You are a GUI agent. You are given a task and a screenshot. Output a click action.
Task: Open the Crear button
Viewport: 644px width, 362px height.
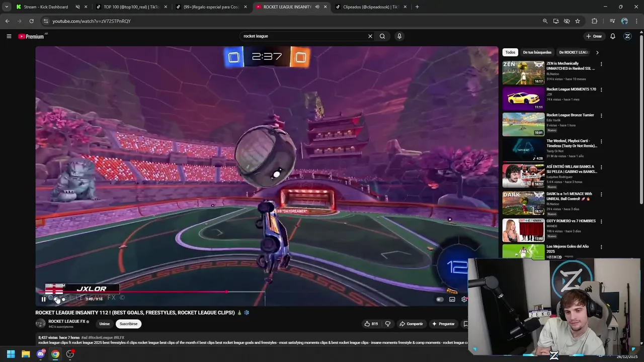click(x=594, y=36)
